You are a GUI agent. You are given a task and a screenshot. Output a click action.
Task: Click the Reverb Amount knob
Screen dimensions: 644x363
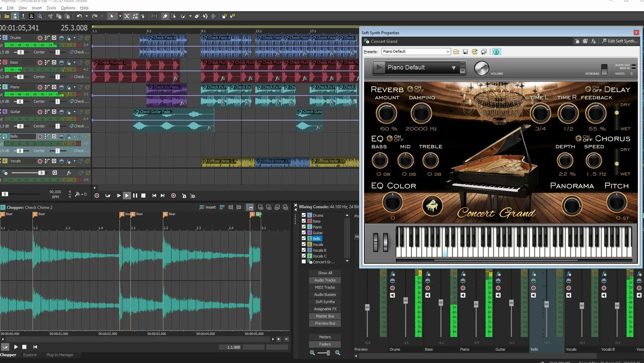click(386, 113)
